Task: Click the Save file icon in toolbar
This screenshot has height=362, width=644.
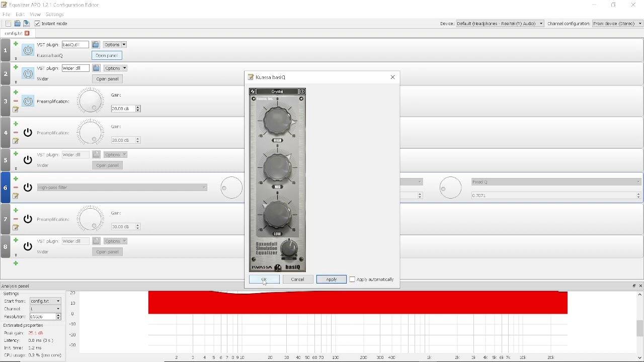Action: click(x=26, y=24)
